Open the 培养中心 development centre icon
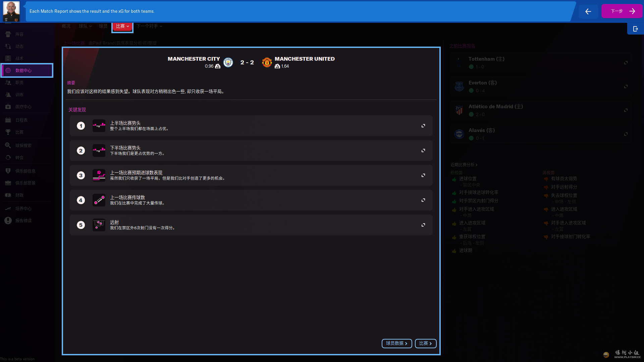Image resolution: width=644 pixels, height=362 pixels. 8,208
